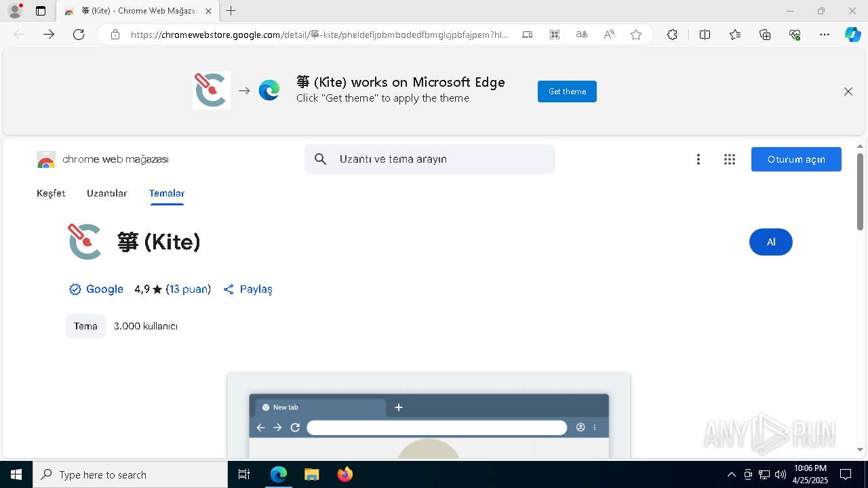The width and height of the screenshot is (868, 488).
Task: Switch to the Keşfet tab
Action: tap(51, 193)
